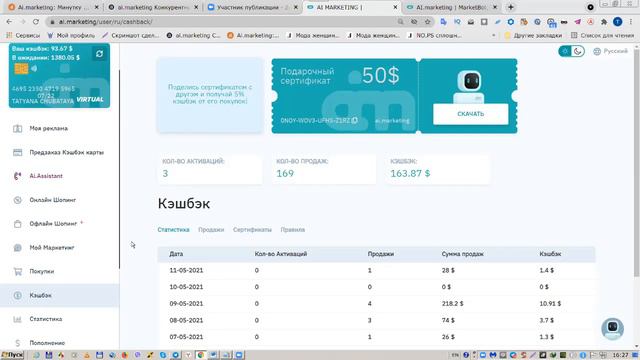Expand the bookmarks overflow chevron
Screen dimensions: 640x360
point(493,36)
